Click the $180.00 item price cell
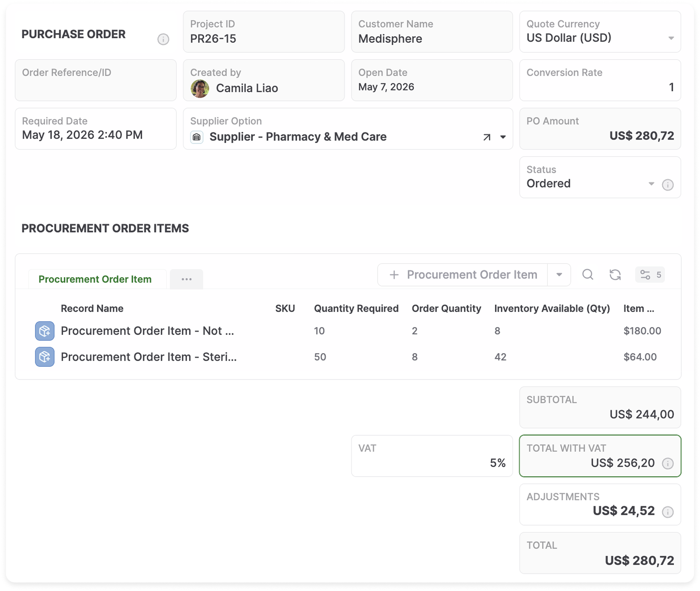 [x=642, y=331]
